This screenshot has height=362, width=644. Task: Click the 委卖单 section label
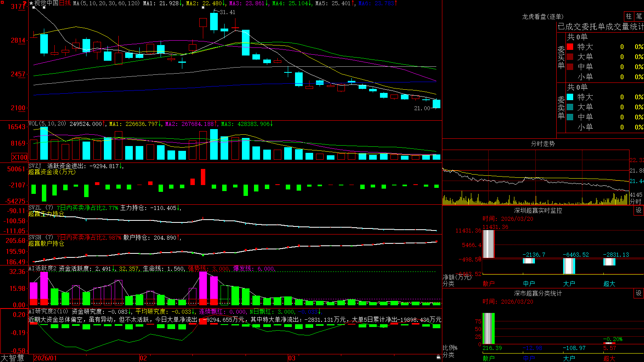pos(561,107)
